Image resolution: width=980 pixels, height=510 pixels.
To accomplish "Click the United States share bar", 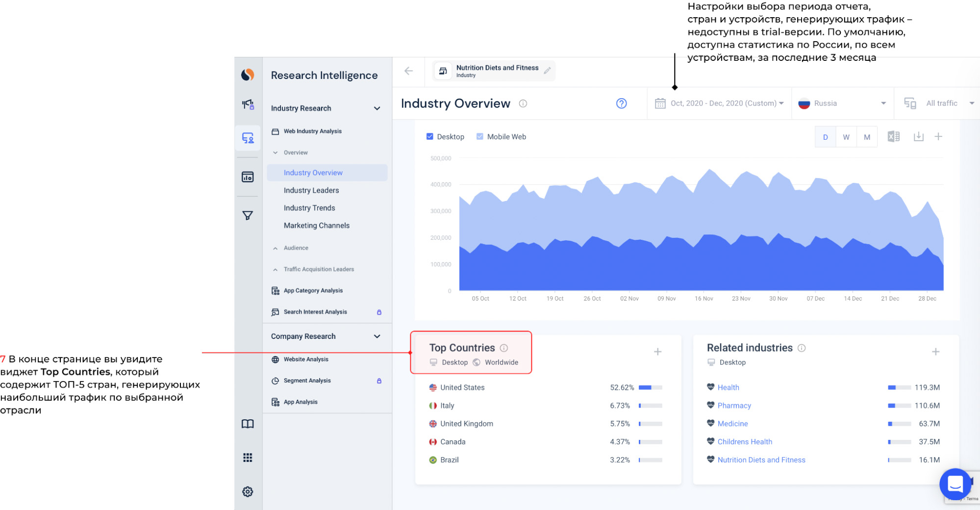I will click(x=651, y=387).
